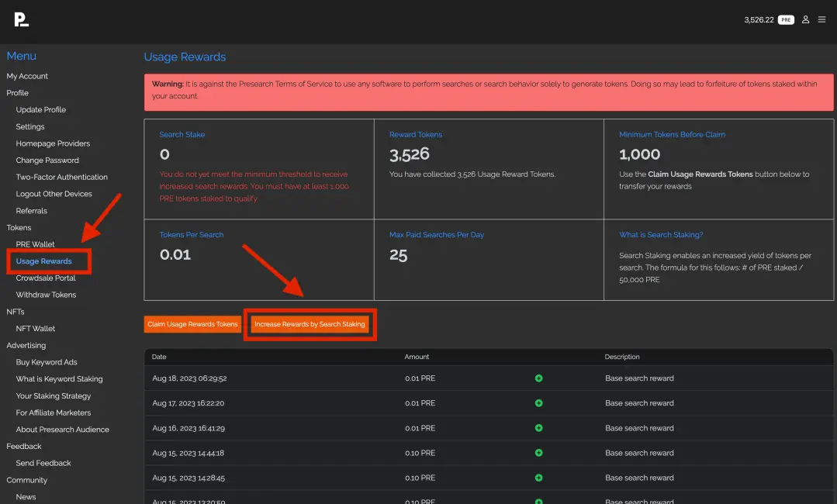Select the Feedback menu section
This screenshot has height=504, width=837.
[24, 447]
